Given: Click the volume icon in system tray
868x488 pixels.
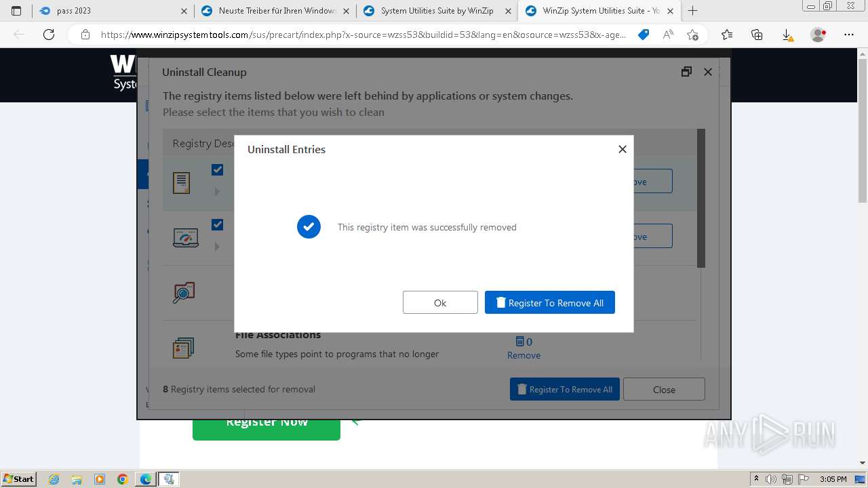Looking at the screenshot, I should click(772, 479).
